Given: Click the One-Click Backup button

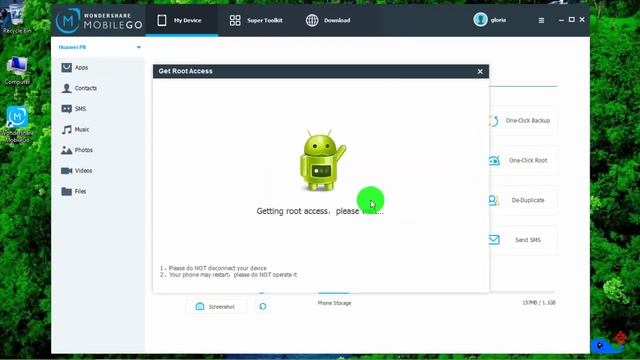Looking at the screenshot, I should coord(522,120).
